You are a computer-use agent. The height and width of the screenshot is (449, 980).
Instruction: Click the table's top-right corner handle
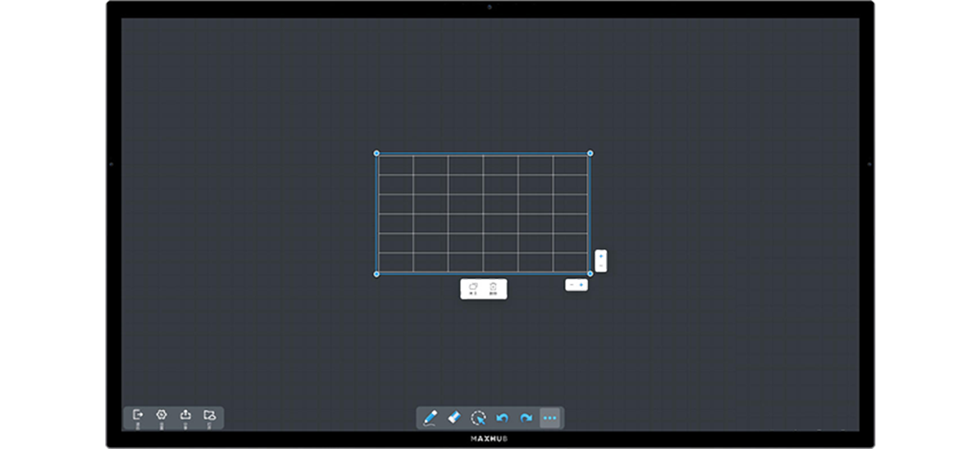(590, 153)
